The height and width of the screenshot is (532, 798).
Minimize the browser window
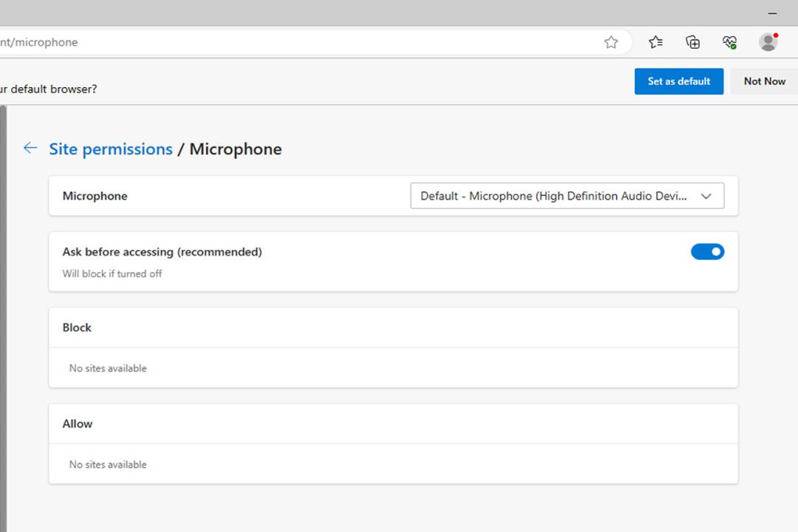pos(773,13)
